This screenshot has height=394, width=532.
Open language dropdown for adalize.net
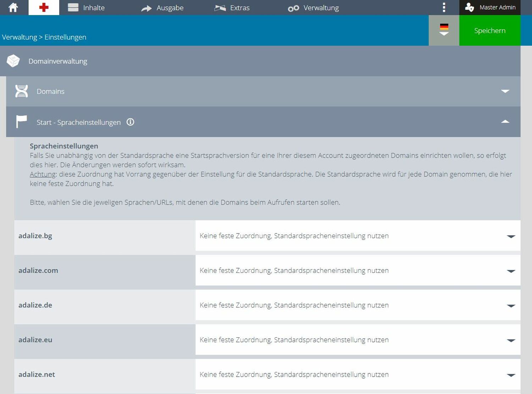click(x=358, y=375)
